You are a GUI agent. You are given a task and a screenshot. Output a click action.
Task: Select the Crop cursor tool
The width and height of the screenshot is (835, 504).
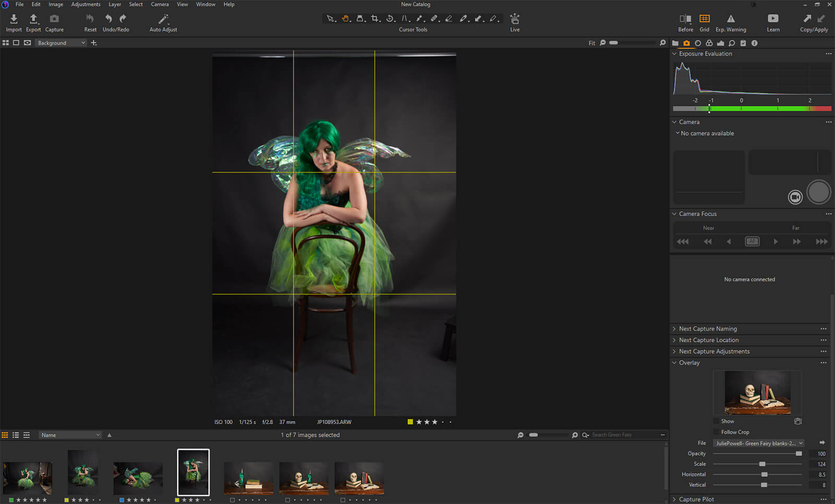coord(375,19)
